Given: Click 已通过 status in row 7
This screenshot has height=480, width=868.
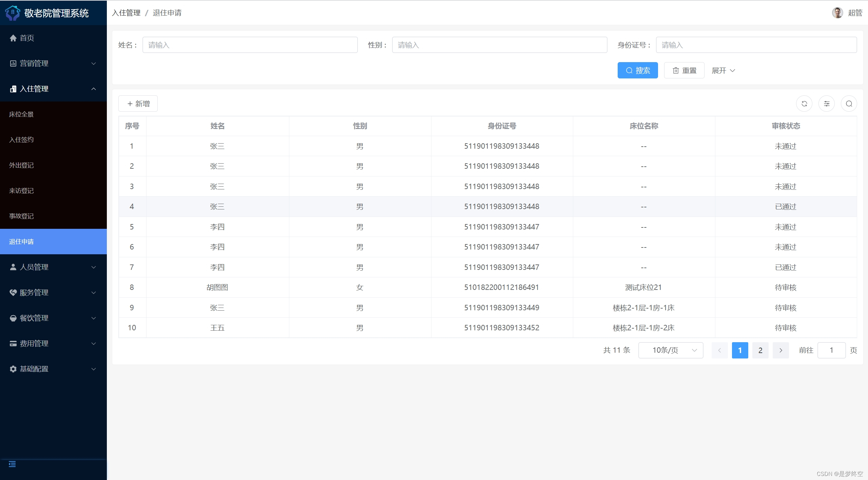Looking at the screenshot, I should click(786, 267).
